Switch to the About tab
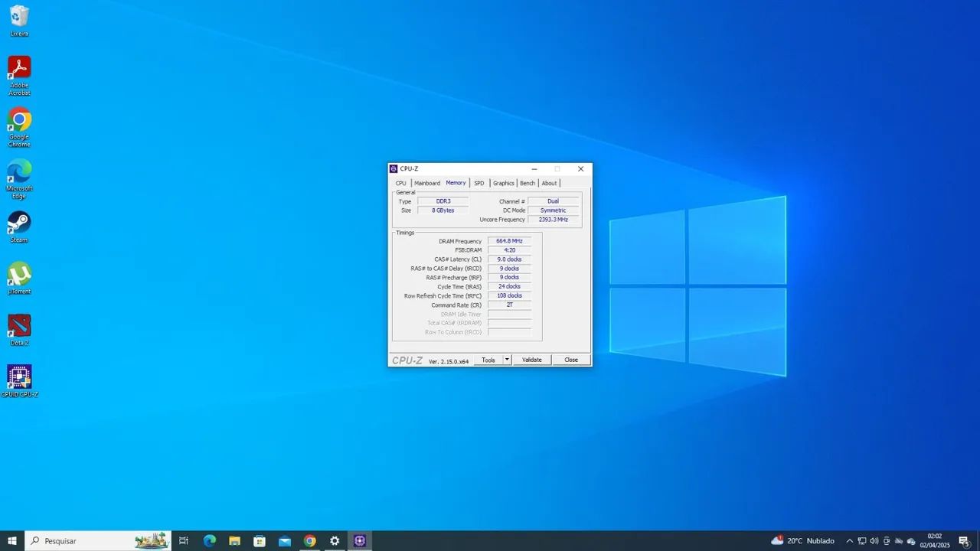 [x=550, y=183]
